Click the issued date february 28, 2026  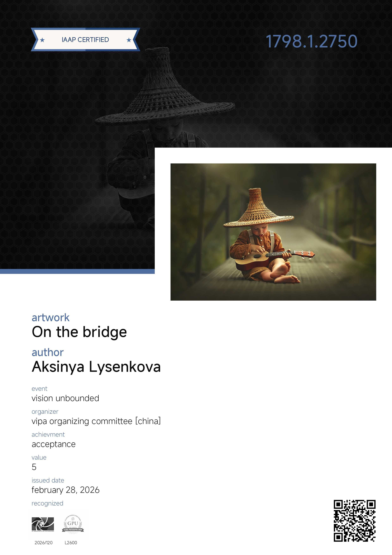click(x=66, y=490)
